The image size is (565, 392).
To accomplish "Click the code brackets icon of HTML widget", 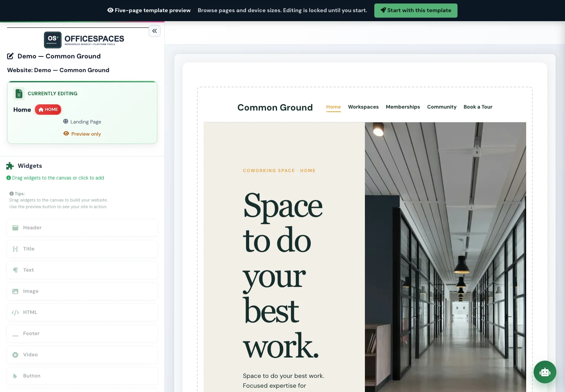I will [15, 312].
